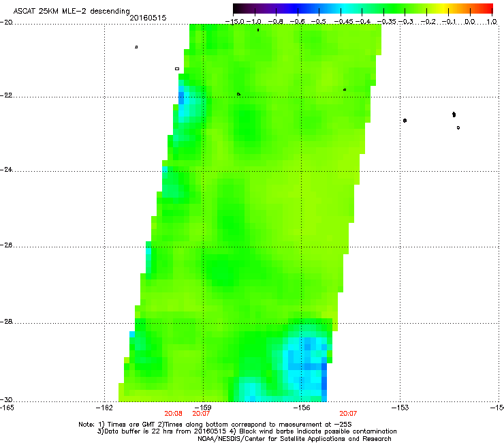504x443 pixels.
Task: Click the latitude label -28
Action: point(6,322)
